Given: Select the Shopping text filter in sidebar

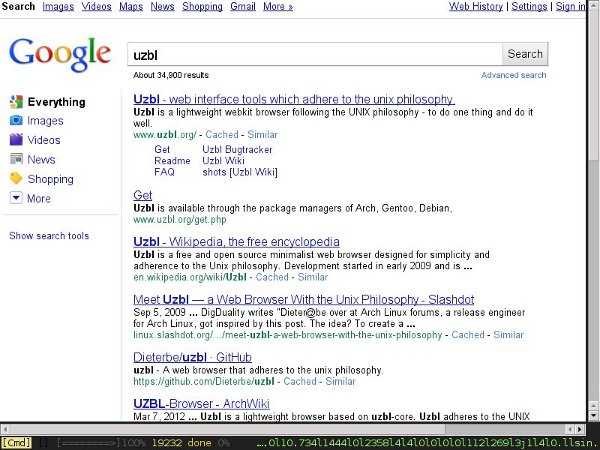Looking at the screenshot, I should 51,179.
